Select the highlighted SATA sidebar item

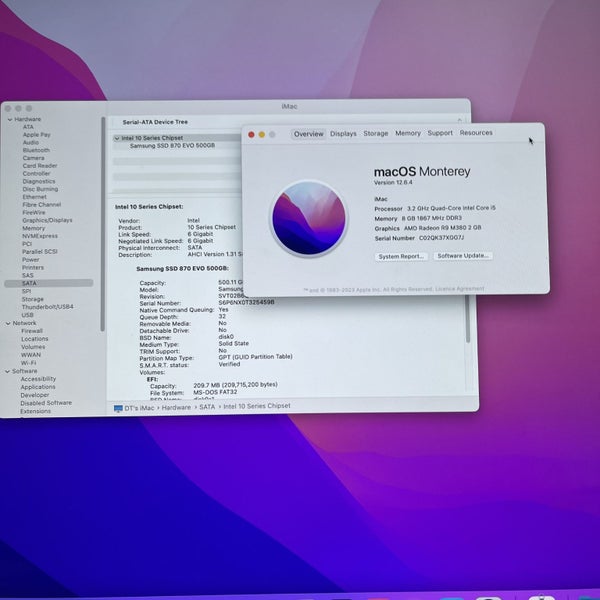click(49, 283)
